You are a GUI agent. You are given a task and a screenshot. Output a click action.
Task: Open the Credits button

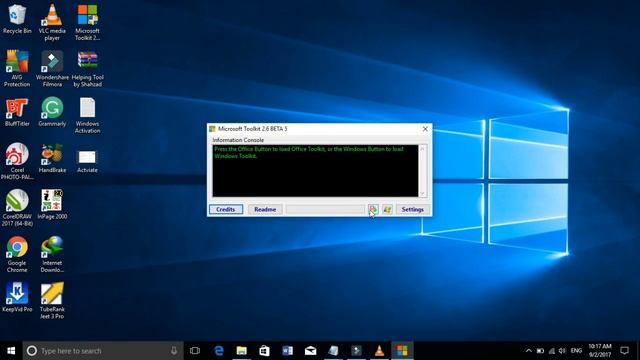click(x=226, y=209)
